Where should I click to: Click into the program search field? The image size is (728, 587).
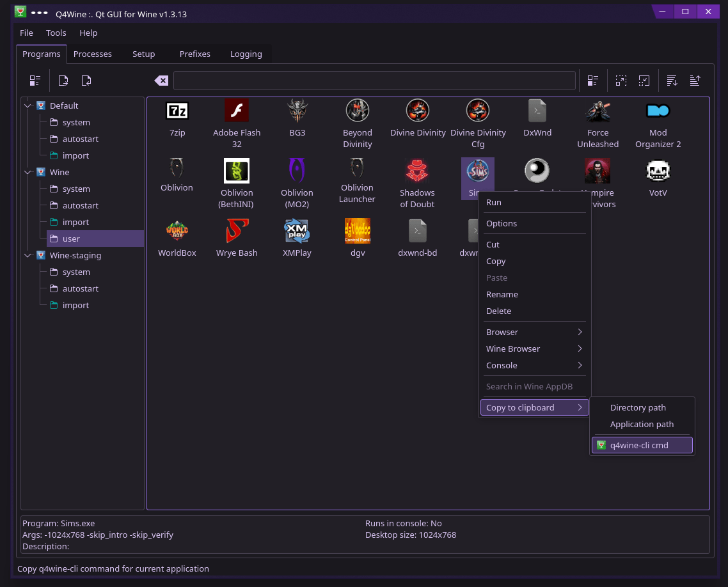(374, 81)
